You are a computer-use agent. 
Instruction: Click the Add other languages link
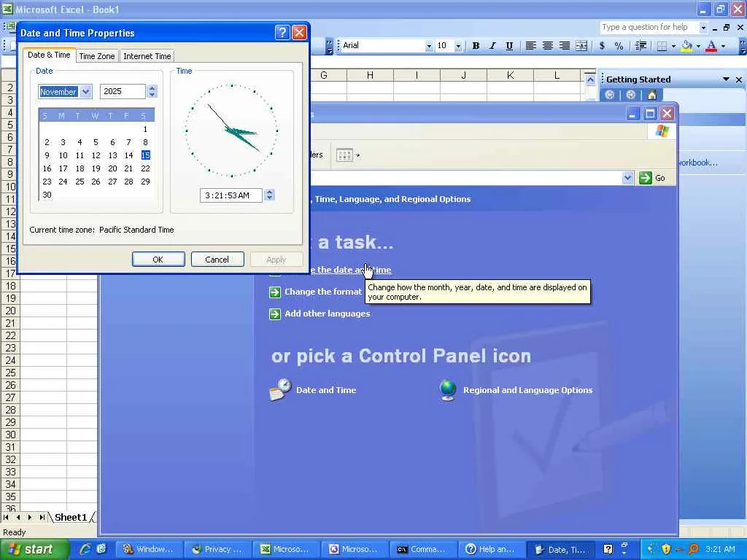pos(328,314)
